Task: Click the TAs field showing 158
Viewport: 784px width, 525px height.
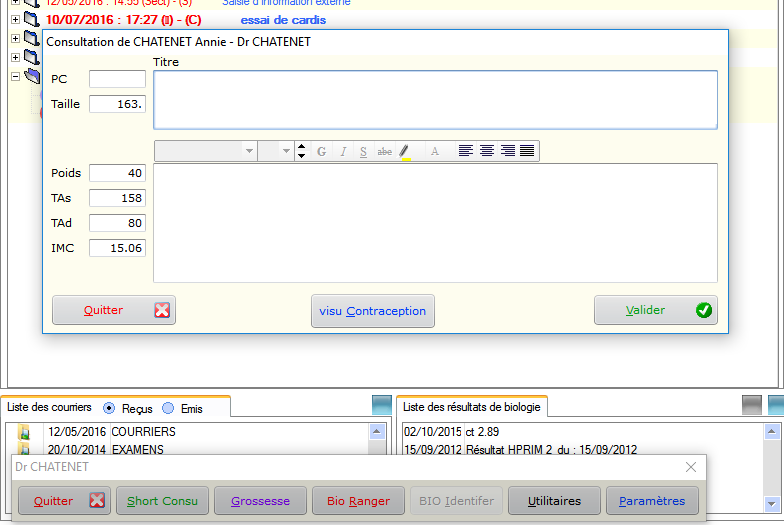Action: pos(118,198)
